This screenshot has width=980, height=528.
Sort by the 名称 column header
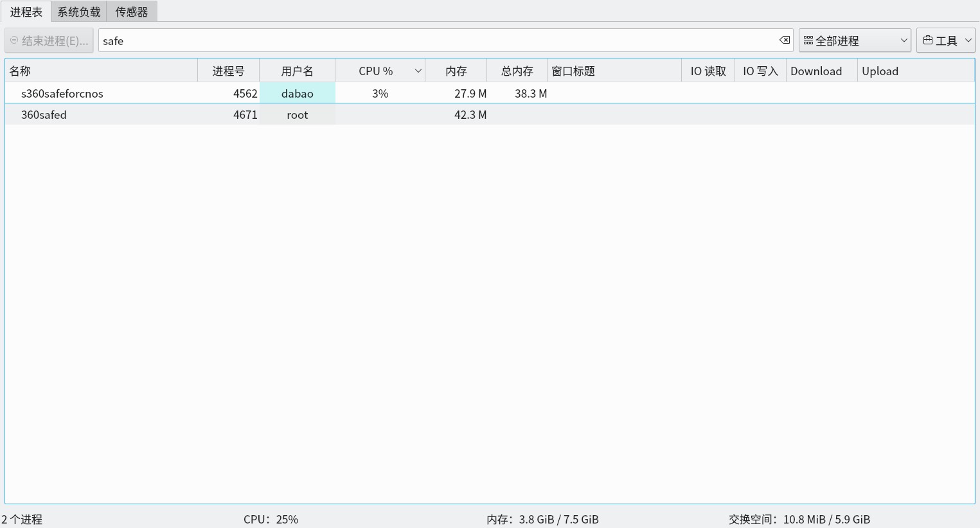101,71
